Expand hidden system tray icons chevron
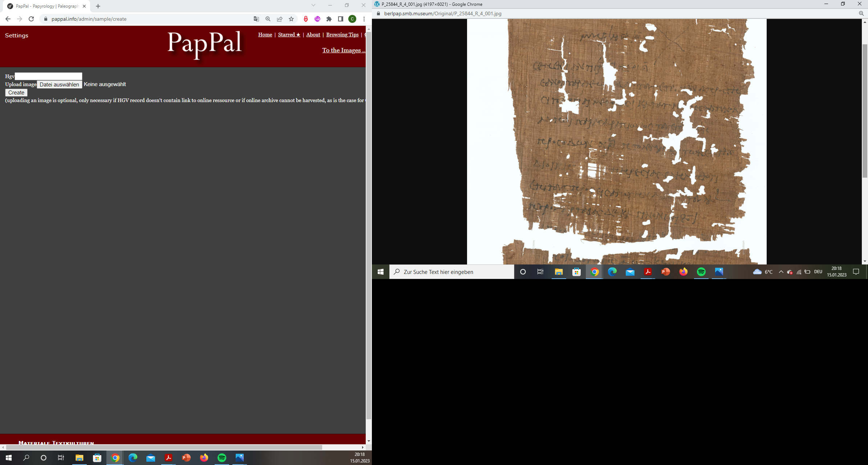The image size is (868, 465). point(781,272)
